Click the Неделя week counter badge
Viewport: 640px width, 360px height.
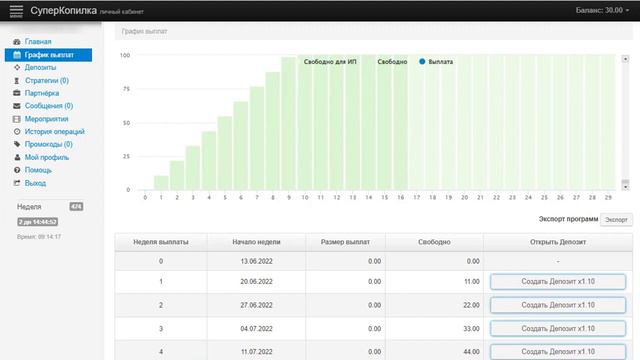pos(76,207)
